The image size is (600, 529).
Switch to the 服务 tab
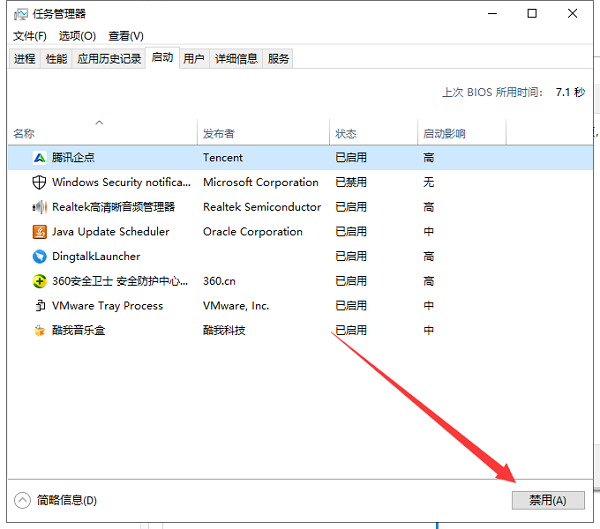(x=278, y=59)
